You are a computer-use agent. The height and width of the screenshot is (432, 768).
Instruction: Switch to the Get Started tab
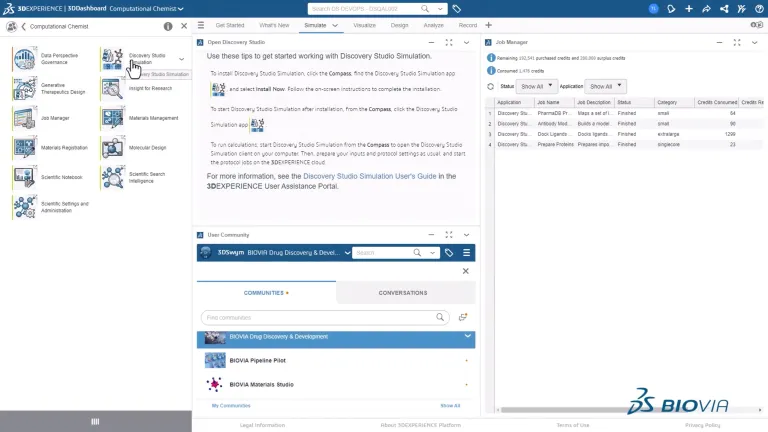[x=230, y=25]
